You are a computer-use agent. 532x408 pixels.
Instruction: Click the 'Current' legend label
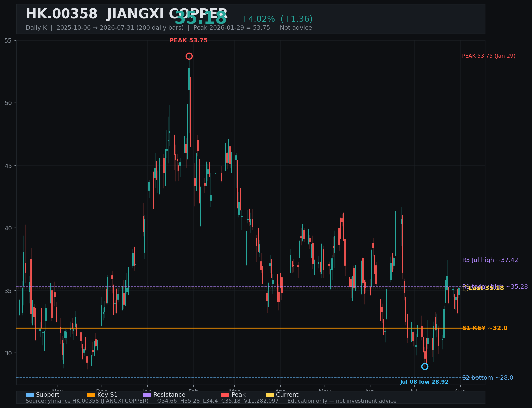pos(287,395)
